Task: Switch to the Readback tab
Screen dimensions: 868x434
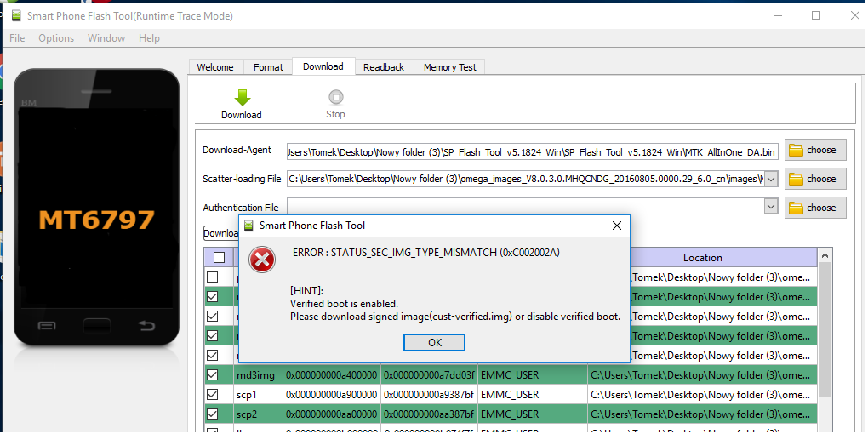Action: tap(383, 67)
